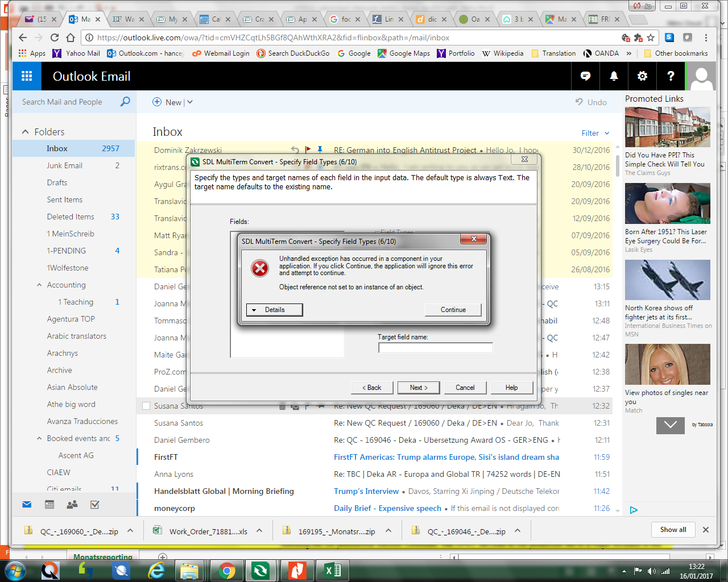Click New to compose email
Image resolution: width=728 pixels, height=582 pixels.
(167, 102)
